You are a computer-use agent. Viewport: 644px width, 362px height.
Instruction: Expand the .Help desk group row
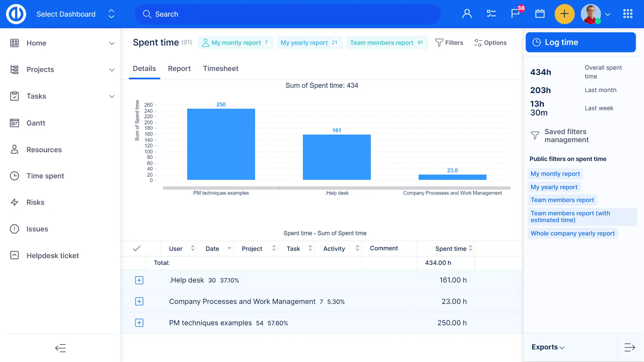click(x=139, y=280)
